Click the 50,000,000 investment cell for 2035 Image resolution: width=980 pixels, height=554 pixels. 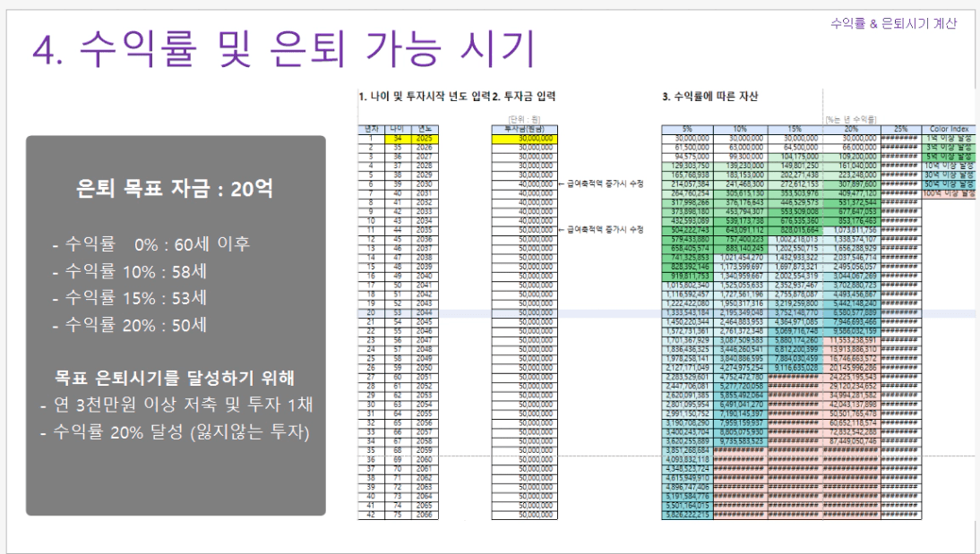point(524,230)
